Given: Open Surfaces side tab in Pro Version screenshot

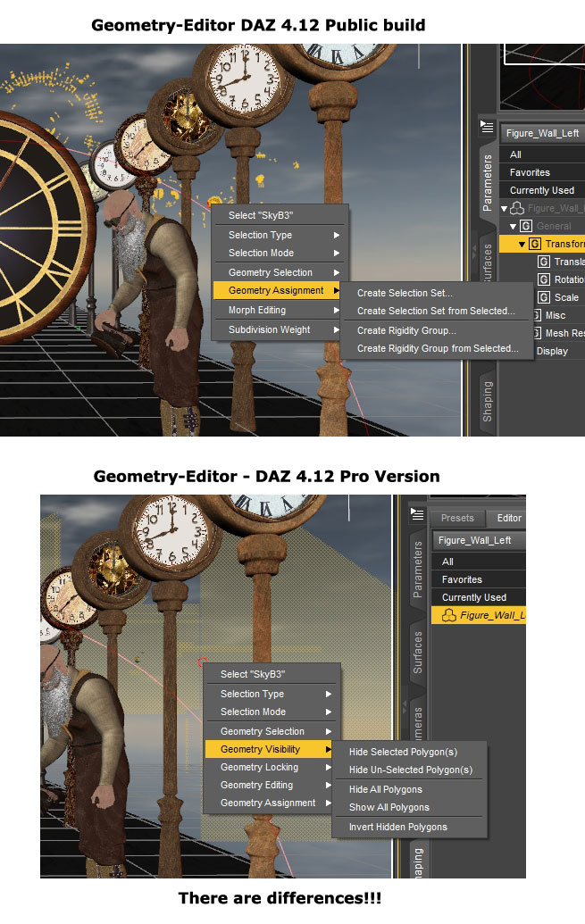Looking at the screenshot, I should pos(417,653).
